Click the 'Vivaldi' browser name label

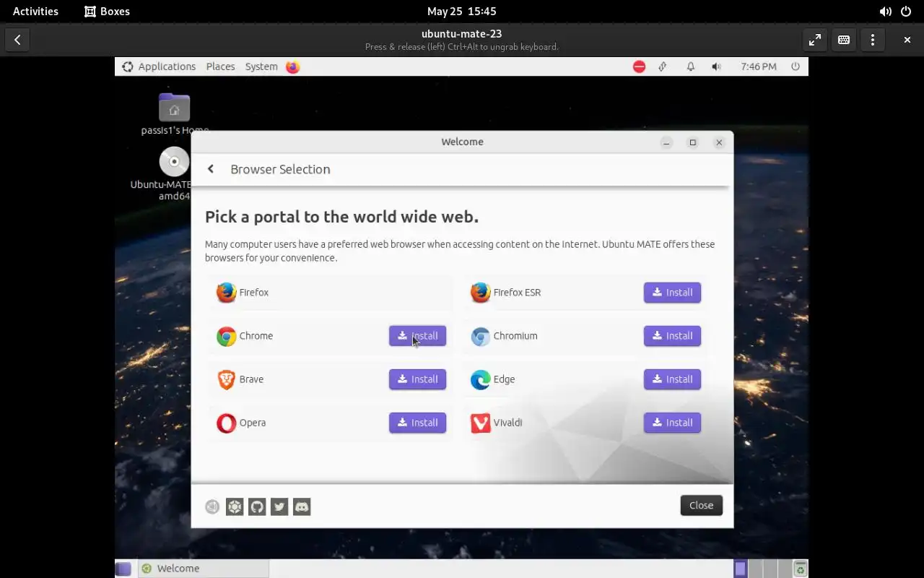tap(507, 423)
